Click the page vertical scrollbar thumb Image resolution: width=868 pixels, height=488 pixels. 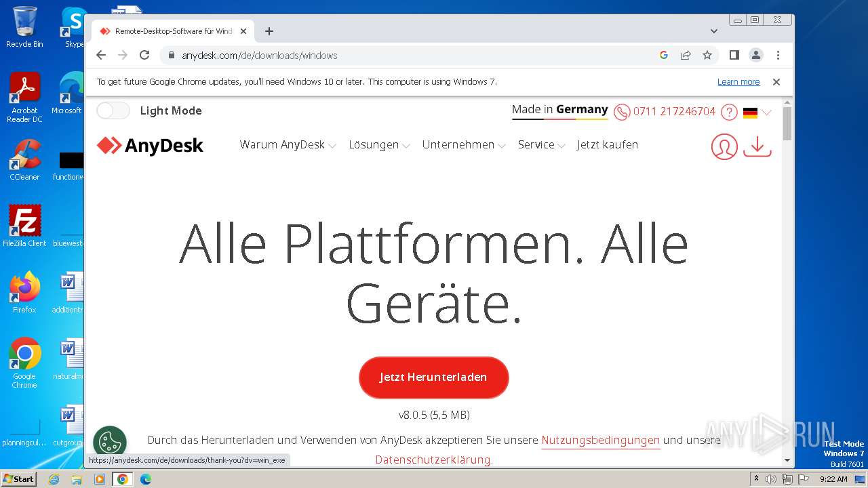pyautogui.click(x=787, y=123)
